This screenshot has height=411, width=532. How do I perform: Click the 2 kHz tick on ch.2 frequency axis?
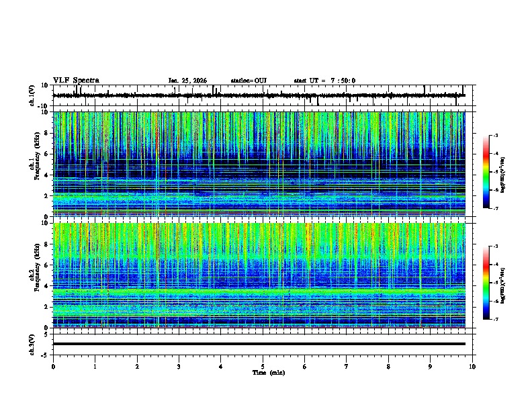point(47,307)
